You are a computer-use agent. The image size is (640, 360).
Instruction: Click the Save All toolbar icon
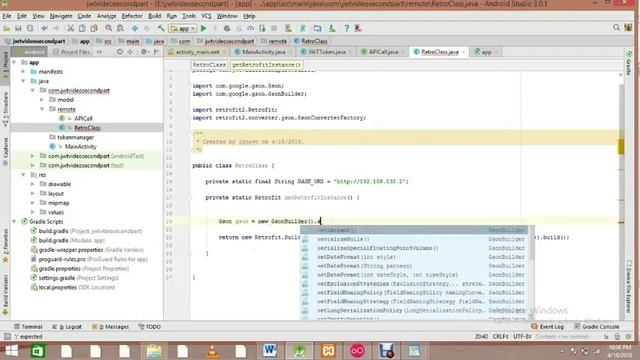[x=18, y=28]
